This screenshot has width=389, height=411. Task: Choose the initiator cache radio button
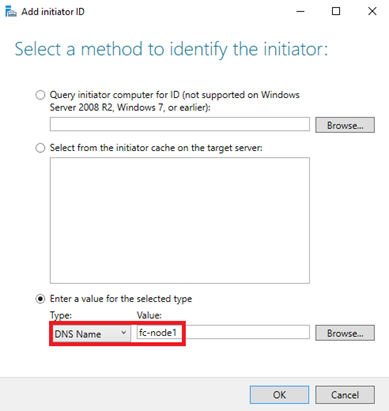[40, 148]
